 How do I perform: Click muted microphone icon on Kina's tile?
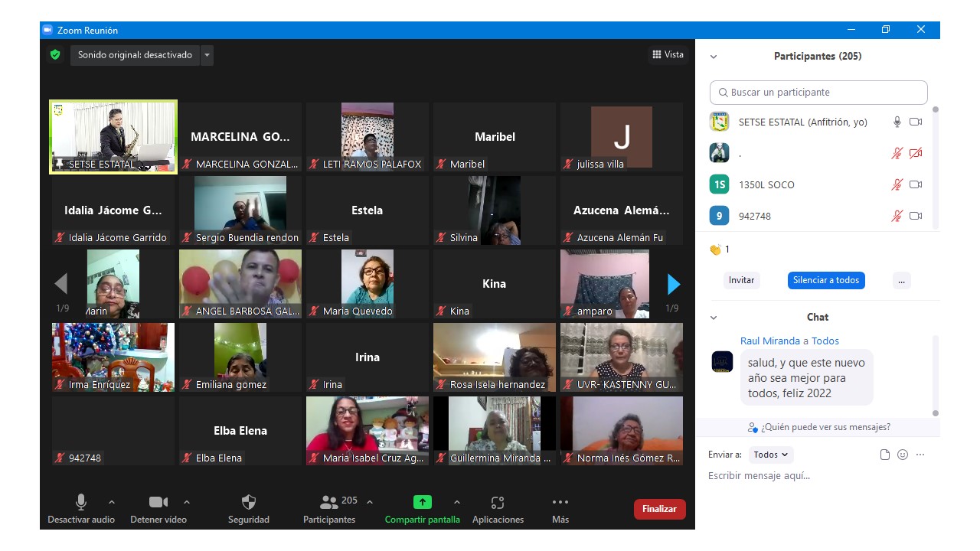point(441,311)
